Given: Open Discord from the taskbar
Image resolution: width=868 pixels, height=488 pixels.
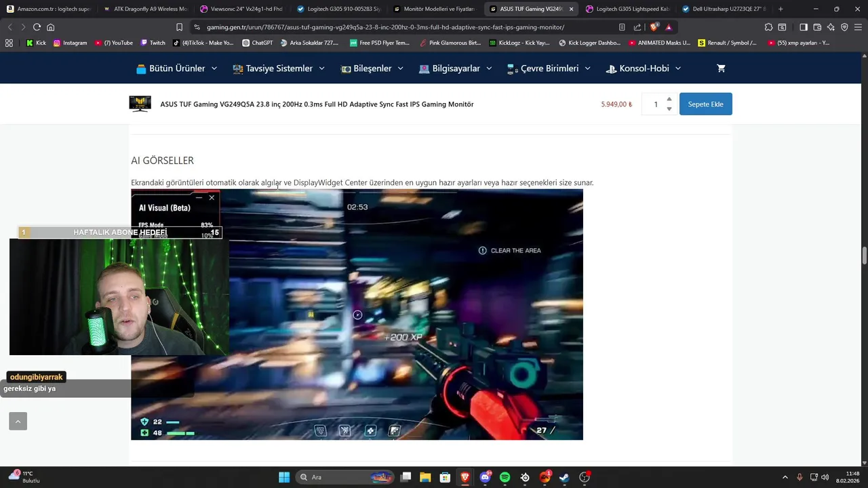Looking at the screenshot, I should tap(485, 477).
